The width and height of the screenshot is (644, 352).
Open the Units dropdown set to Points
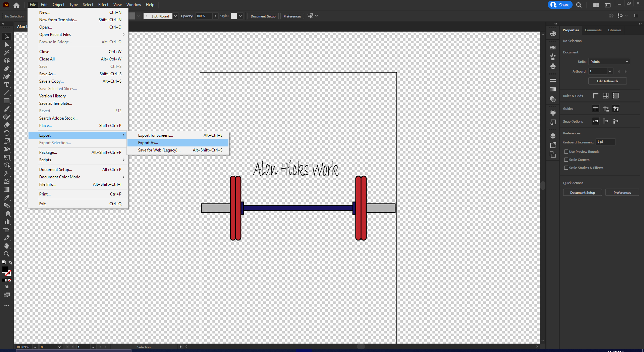click(609, 62)
